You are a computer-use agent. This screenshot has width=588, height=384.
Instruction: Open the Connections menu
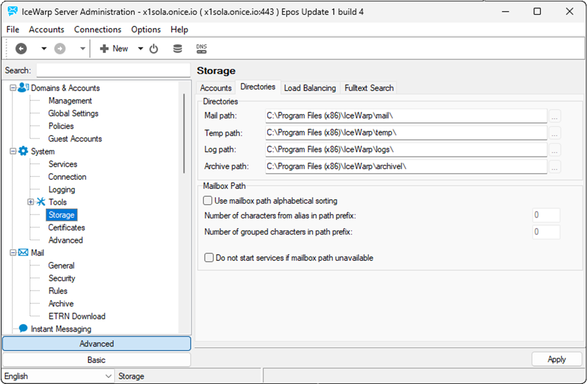[x=97, y=29]
